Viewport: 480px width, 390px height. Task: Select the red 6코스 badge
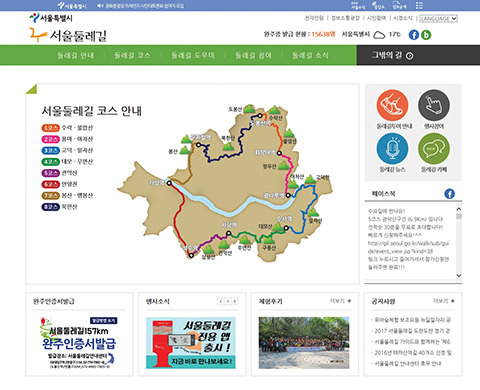(50, 184)
